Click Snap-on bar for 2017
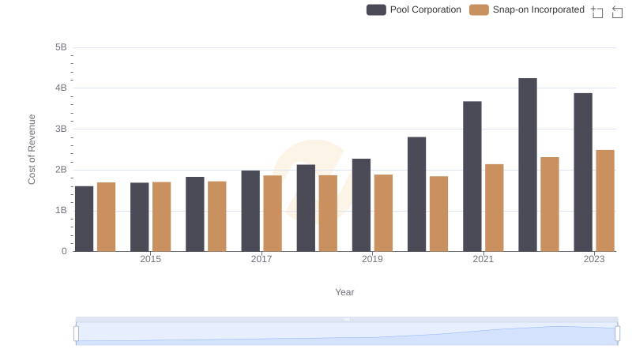Image resolution: width=632 pixels, height=364 pixels. (273, 213)
